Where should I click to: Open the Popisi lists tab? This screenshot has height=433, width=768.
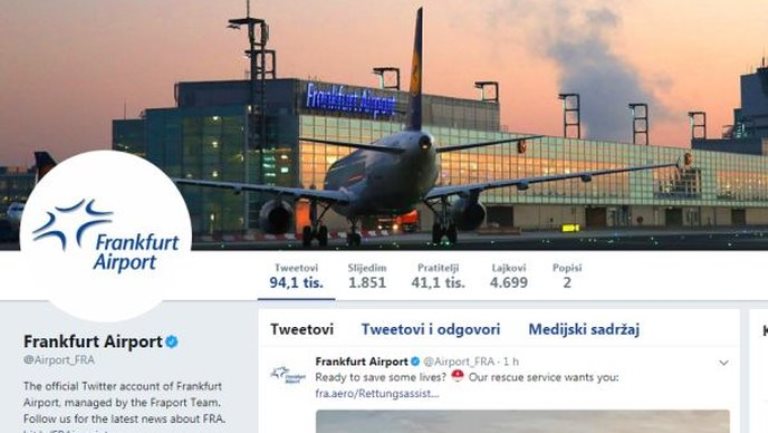click(x=567, y=276)
